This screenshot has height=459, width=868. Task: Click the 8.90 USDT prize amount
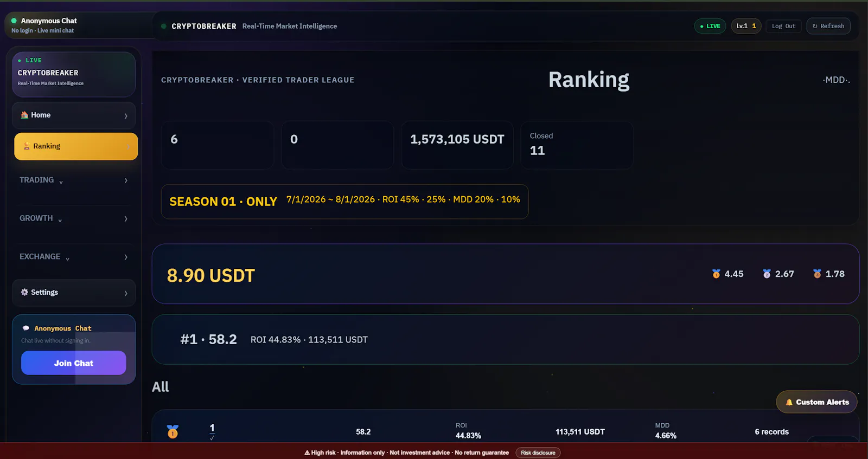[x=210, y=275]
